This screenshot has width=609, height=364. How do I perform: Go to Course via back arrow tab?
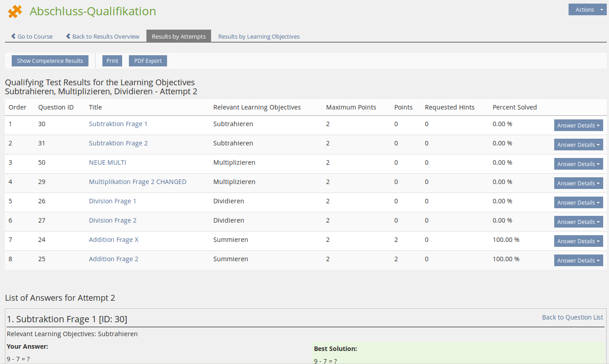point(32,36)
